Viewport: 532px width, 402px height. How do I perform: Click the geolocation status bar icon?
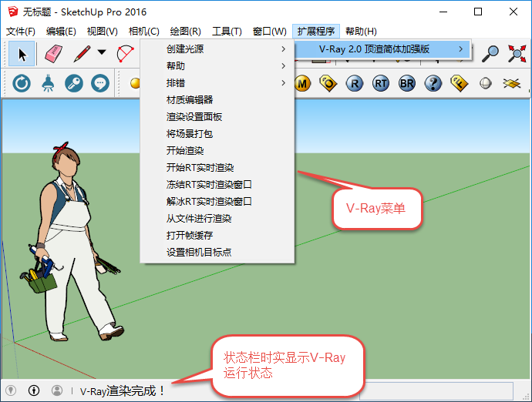(11, 390)
